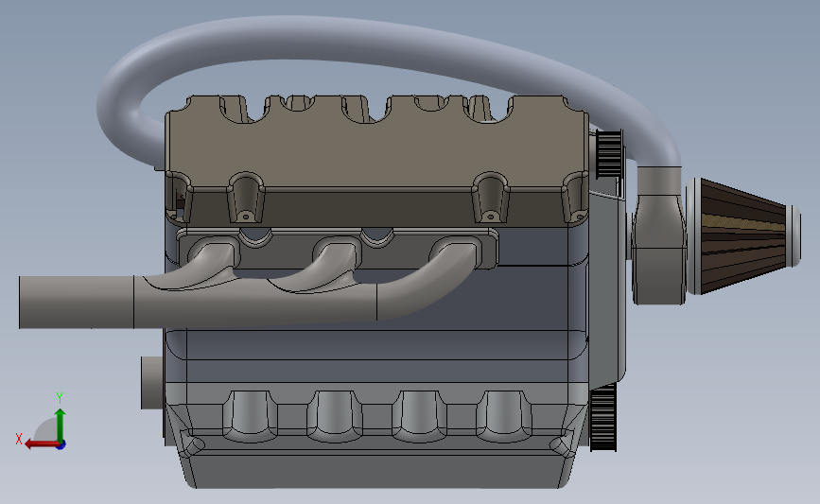Image resolution: width=820 pixels, height=504 pixels.
Task: Click the red X axis arrow of triad
Action: tap(41, 444)
